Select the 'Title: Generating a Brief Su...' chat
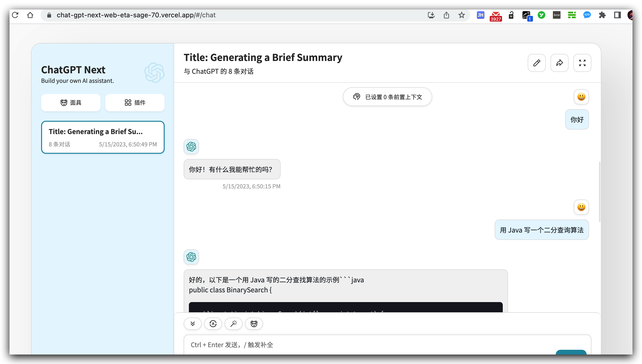 103,137
